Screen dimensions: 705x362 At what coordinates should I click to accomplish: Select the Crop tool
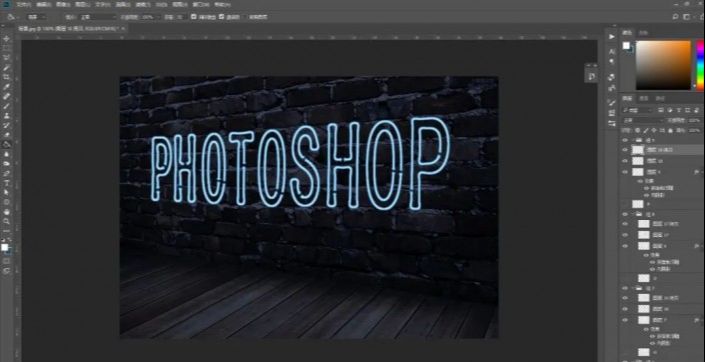click(x=6, y=77)
